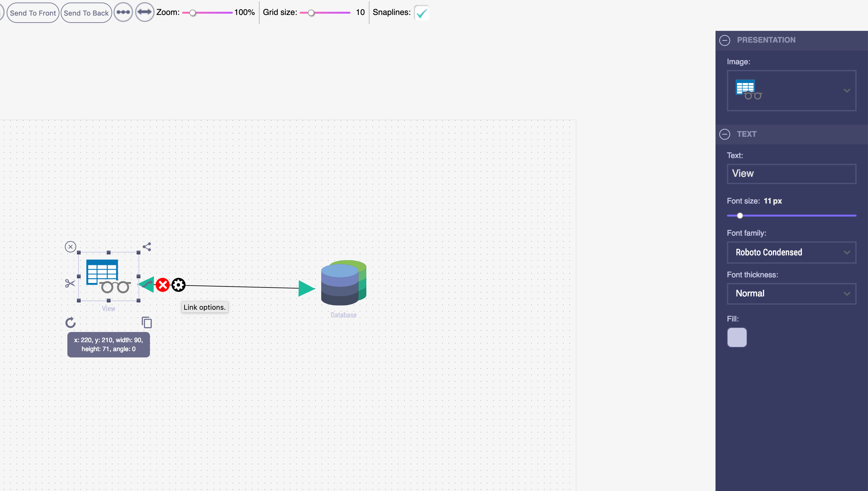Image resolution: width=868 pixels, height=491 pixels.
Task: Start a new link from the share icon
Action: (x=146, y=246)
